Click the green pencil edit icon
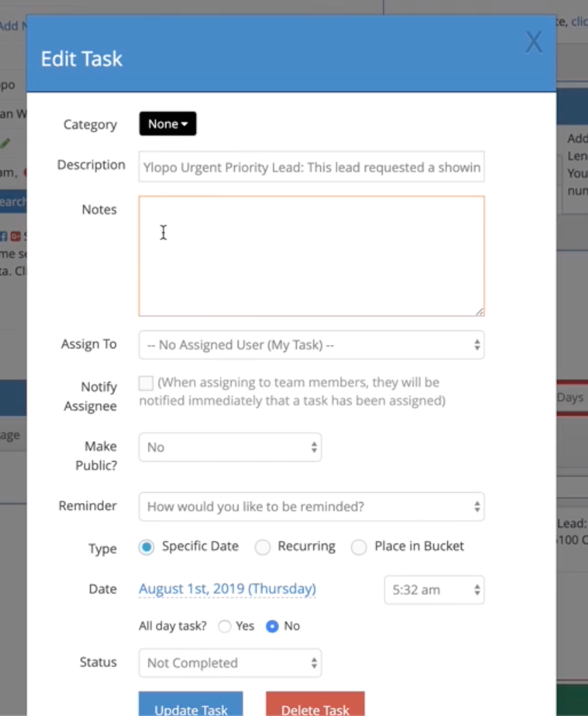Viewport: 588px width, 716px height. point(5,144)
